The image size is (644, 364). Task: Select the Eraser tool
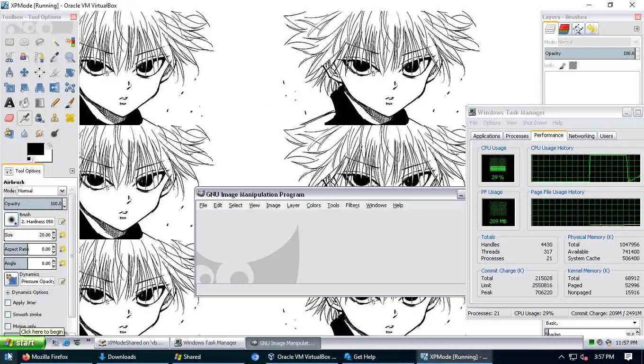[9, 118]
